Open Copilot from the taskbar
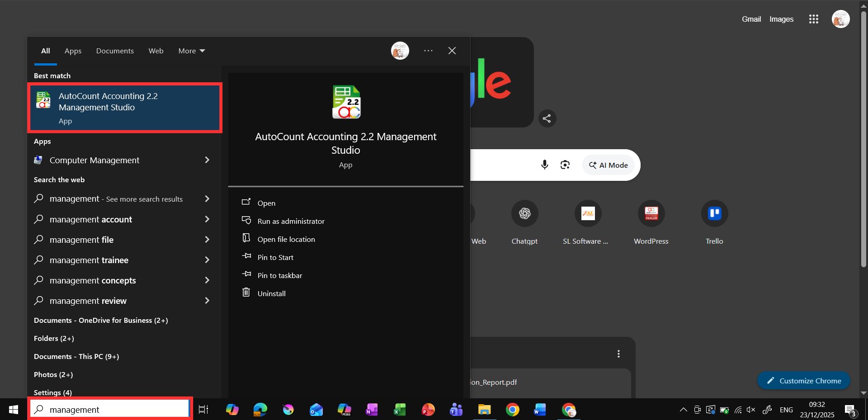Viewport: 868px width, 420px height. click(232, 410)
